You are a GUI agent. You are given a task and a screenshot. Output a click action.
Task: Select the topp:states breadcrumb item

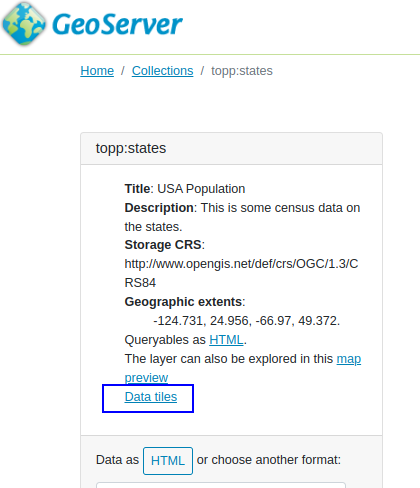coord(242,71)
